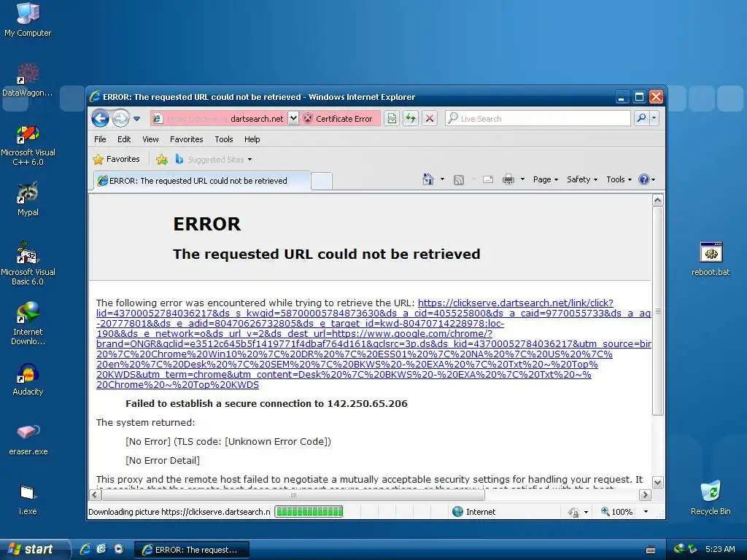Screen dimensions: 747x560
Task: Click the ERROR taskbar window button
Action: 192,550
